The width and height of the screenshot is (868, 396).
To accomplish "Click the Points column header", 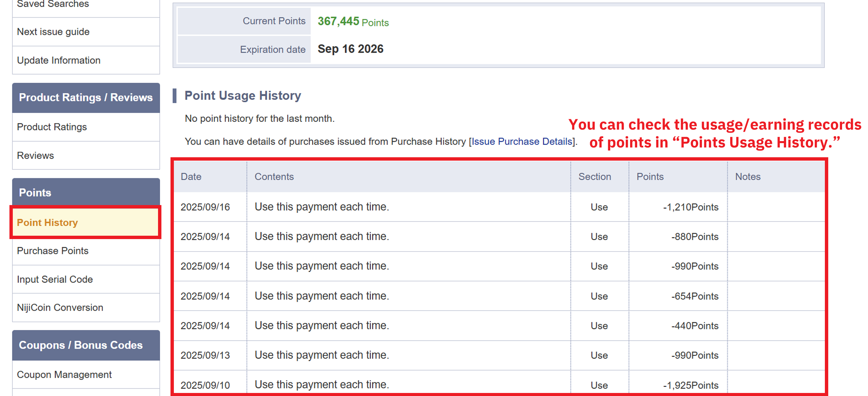I will point(650,177).
